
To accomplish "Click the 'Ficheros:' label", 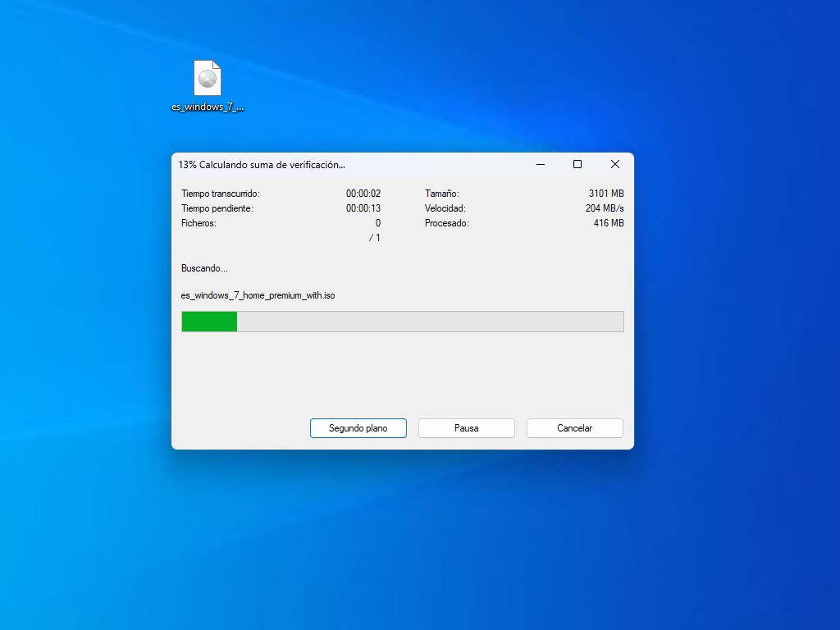I will click(199, 223).
